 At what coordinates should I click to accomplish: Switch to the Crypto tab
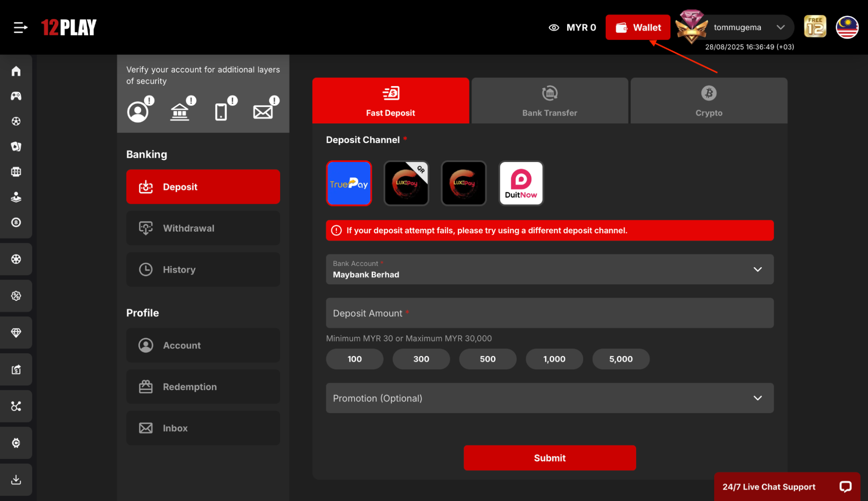click(x=708, y=100)
